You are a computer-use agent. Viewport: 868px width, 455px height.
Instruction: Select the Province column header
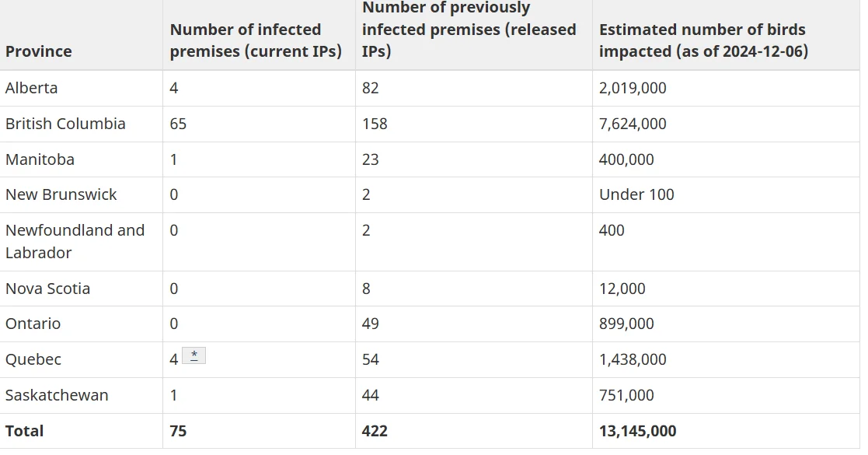click(x=39, y=51)
